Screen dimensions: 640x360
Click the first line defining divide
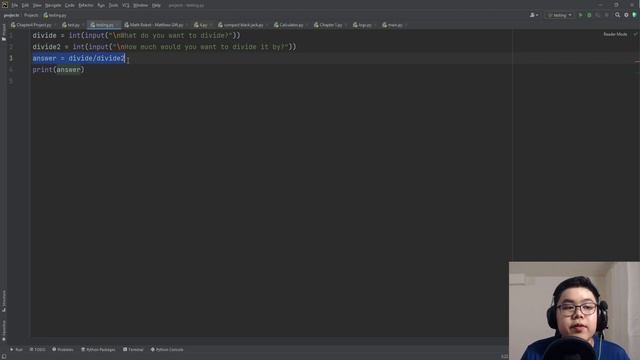click(136, 36)
